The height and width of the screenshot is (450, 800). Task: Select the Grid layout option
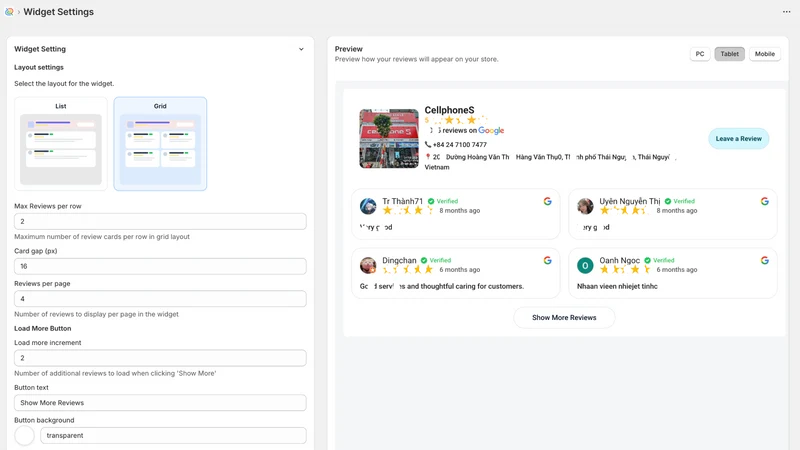click(160, 143)
